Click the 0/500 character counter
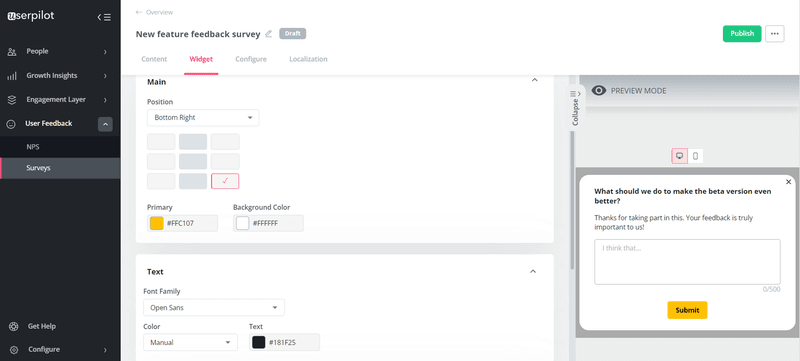This screenshot has width=800, height=361. [771, 289]
